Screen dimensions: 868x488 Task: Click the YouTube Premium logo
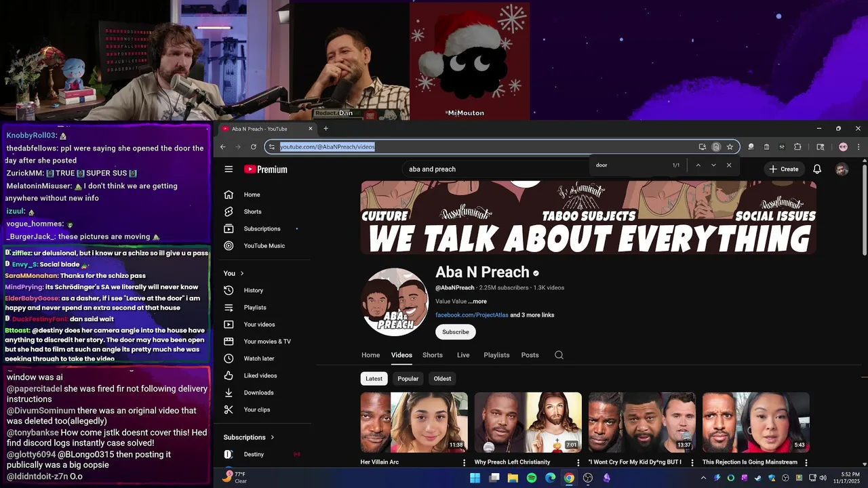coord(266,169)
